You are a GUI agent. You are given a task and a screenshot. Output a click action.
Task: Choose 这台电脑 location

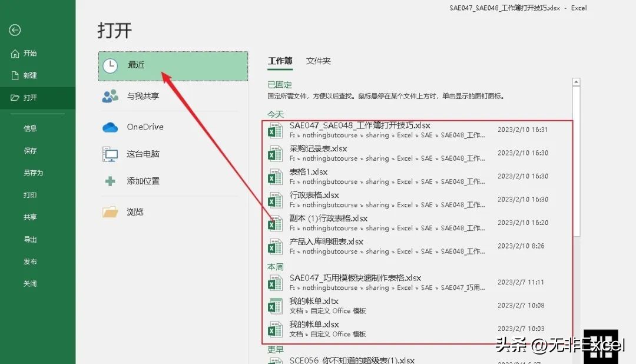(143, 154)
